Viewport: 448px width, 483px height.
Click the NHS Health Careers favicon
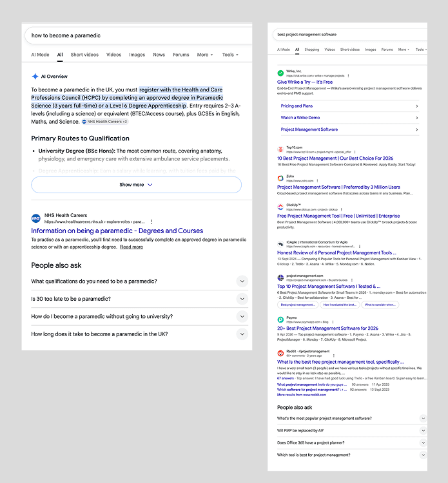pyautogui.click(x=36, y=218)
